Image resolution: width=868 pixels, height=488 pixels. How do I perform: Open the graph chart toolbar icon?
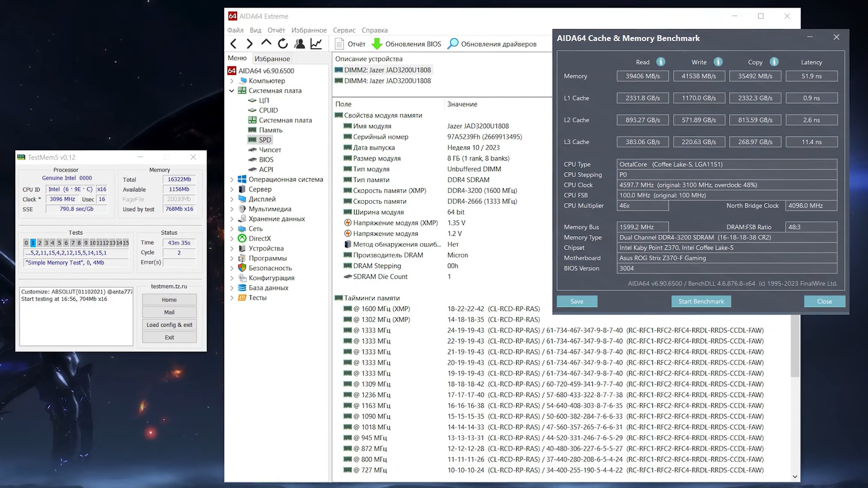pyautogui.click(x=316, y=44)
